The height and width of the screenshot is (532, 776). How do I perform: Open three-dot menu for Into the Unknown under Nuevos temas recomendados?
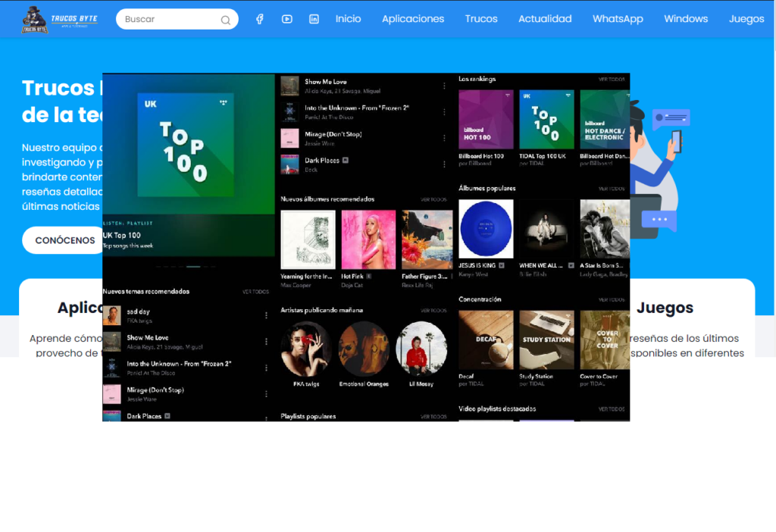[x=266, y=368]
